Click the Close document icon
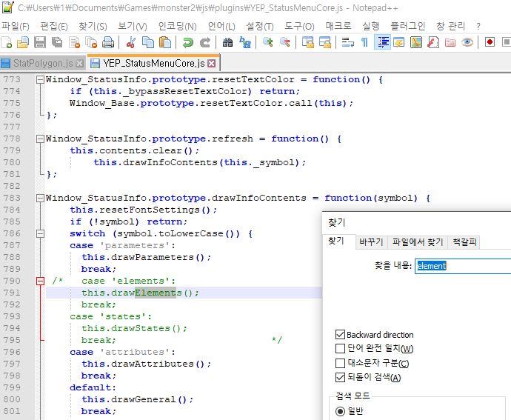This screenshot has width=511, height=420. point(74,42)
